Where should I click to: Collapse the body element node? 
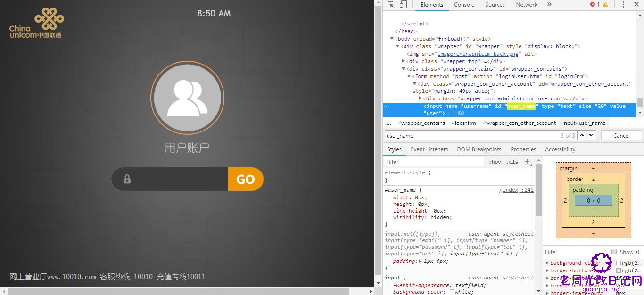pyautogui.click(x=392, y=39)
